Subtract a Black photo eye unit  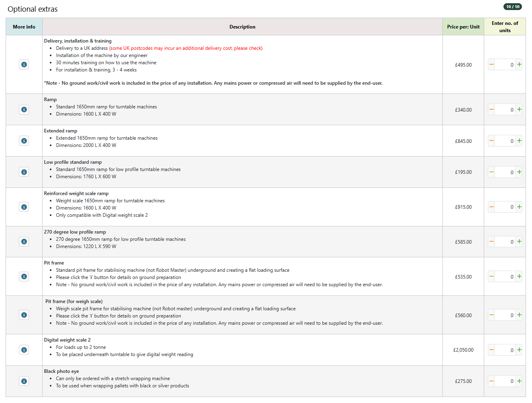[491, 381]
